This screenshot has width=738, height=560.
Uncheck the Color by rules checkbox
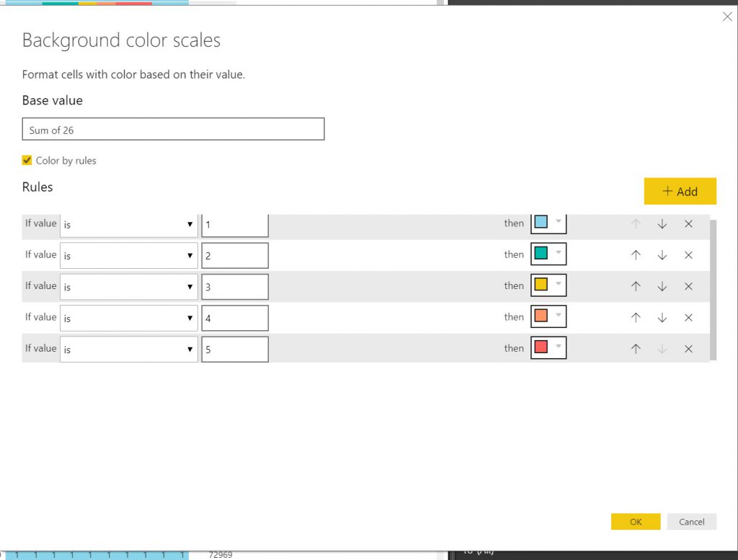[27, 160]
